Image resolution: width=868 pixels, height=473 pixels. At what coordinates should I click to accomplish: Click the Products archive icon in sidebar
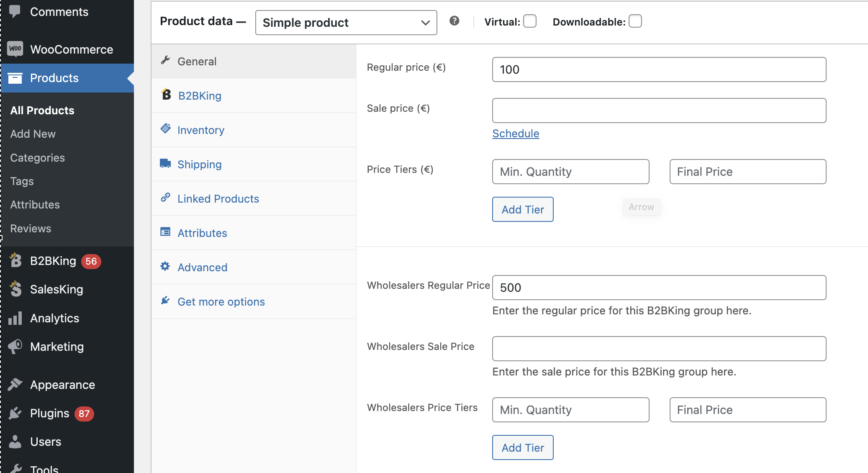[x=15, y=78]
